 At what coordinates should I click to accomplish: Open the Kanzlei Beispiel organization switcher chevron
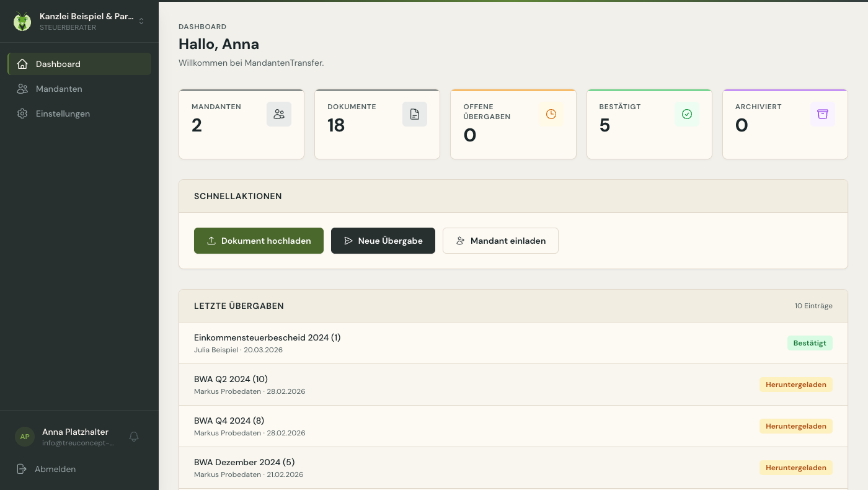(141, 21)
